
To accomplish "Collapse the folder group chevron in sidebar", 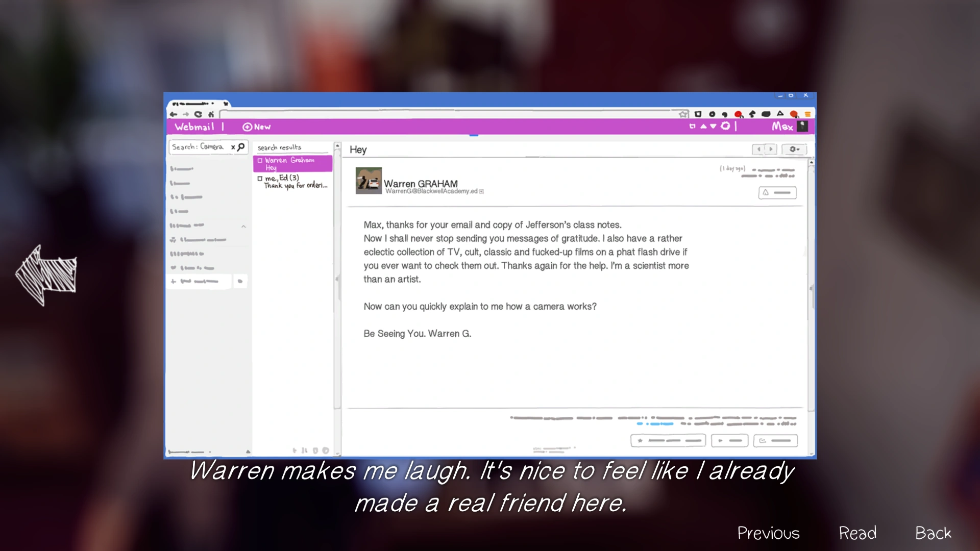I will click(243, 226).
